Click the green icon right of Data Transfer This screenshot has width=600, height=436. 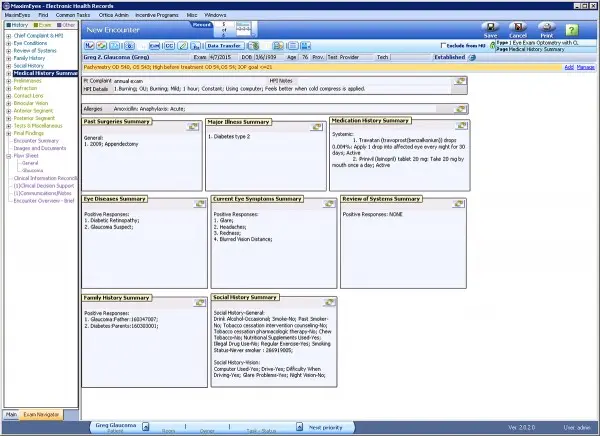pos(253,46)
